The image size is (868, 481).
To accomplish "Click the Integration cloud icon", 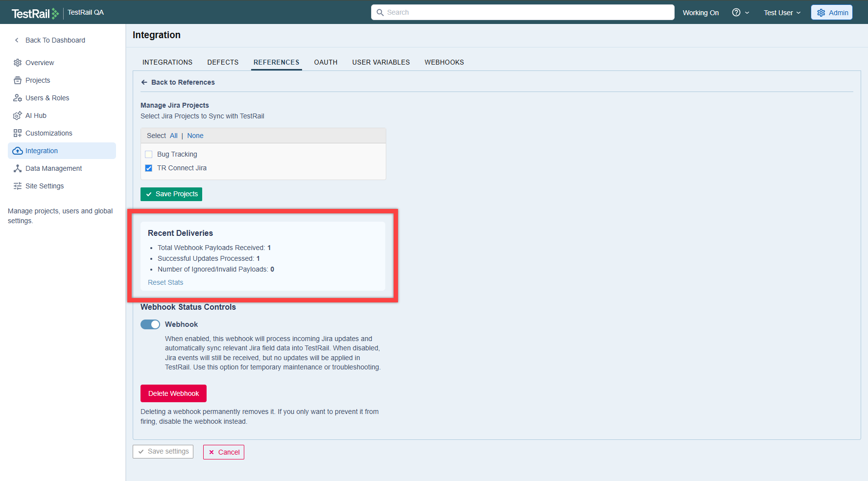I will (18, 151).
